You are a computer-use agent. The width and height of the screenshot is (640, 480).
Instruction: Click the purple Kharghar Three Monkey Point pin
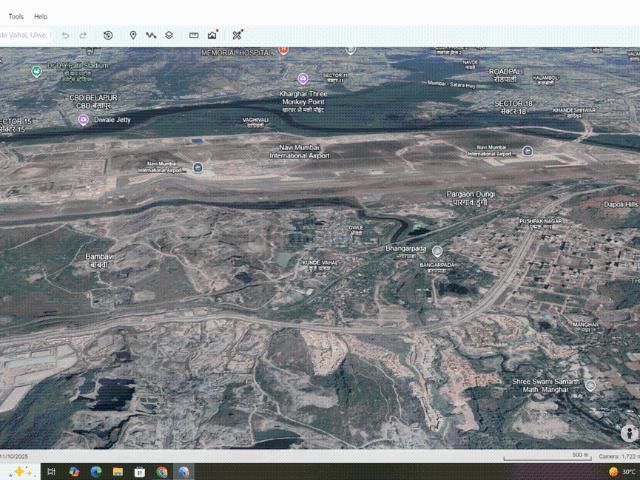303,79
